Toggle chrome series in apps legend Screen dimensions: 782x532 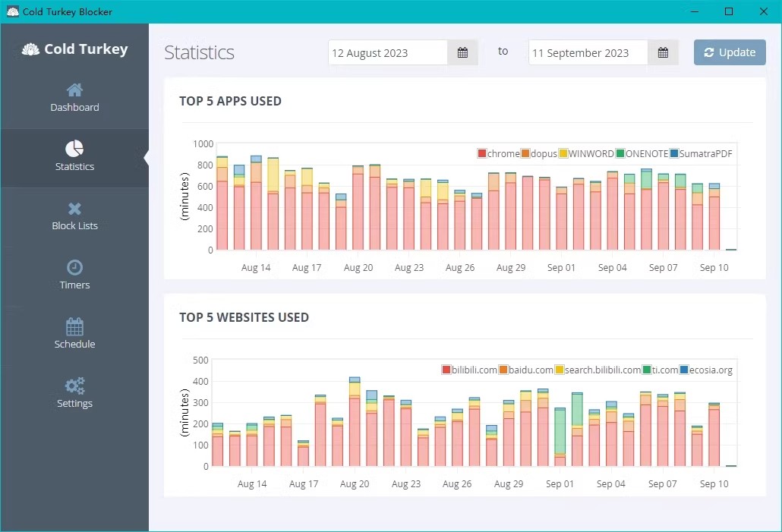point(498,153)
